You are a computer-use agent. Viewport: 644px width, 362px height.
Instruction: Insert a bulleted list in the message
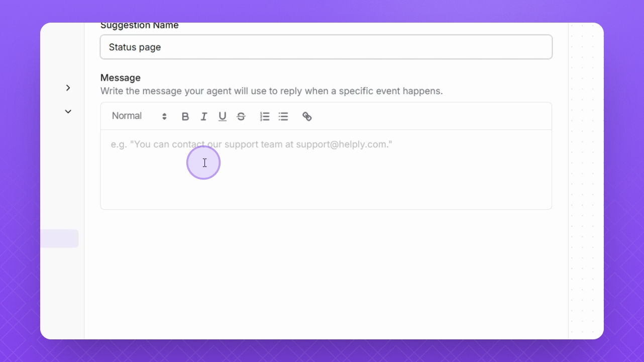click(283, 117)
